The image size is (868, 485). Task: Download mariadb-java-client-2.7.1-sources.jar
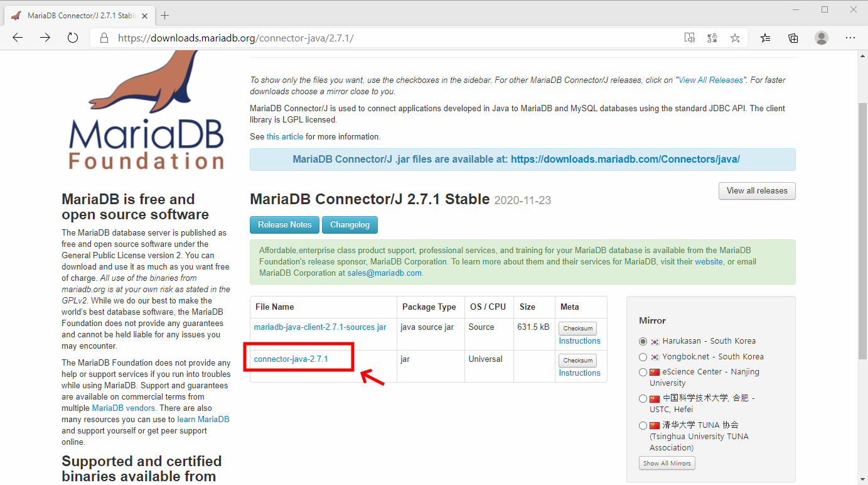point(319,327)
